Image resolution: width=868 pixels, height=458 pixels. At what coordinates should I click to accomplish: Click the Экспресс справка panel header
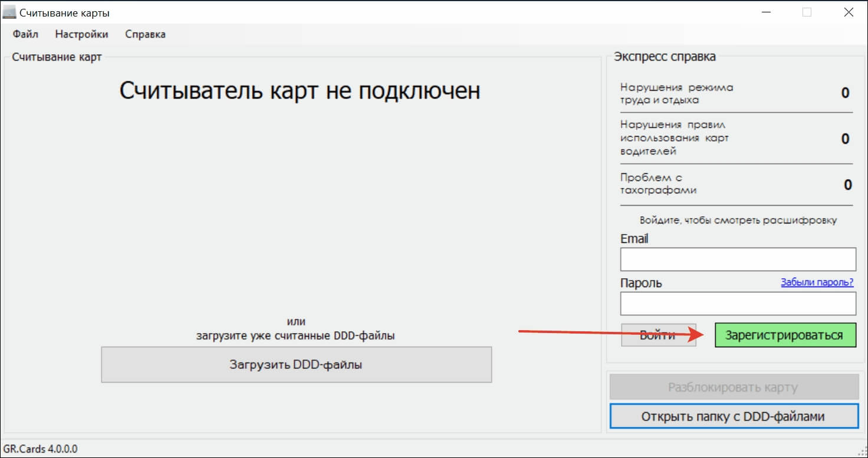665,57
